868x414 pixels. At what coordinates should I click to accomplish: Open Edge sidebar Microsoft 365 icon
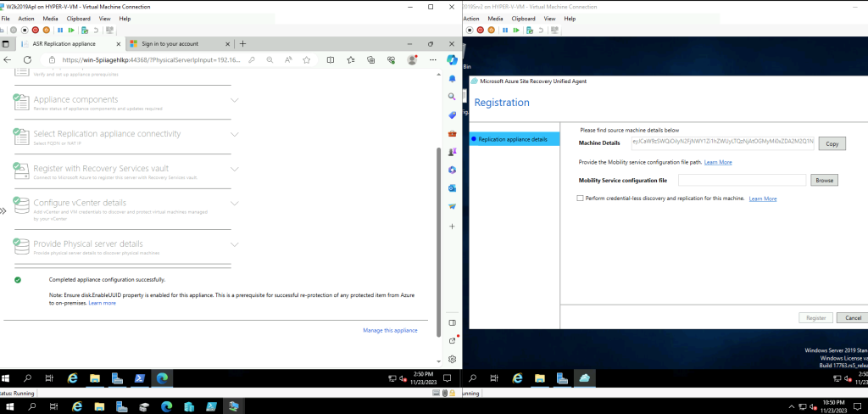point(453,171)
